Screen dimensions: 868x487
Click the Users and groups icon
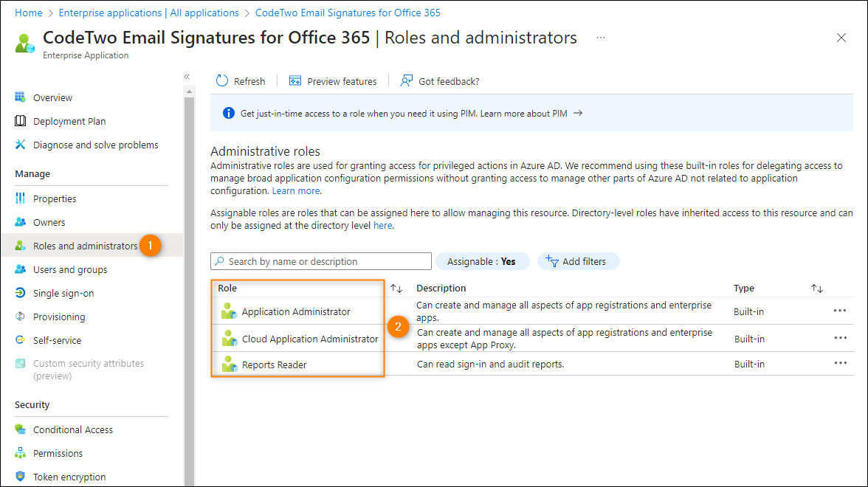(x=20, y=269)
